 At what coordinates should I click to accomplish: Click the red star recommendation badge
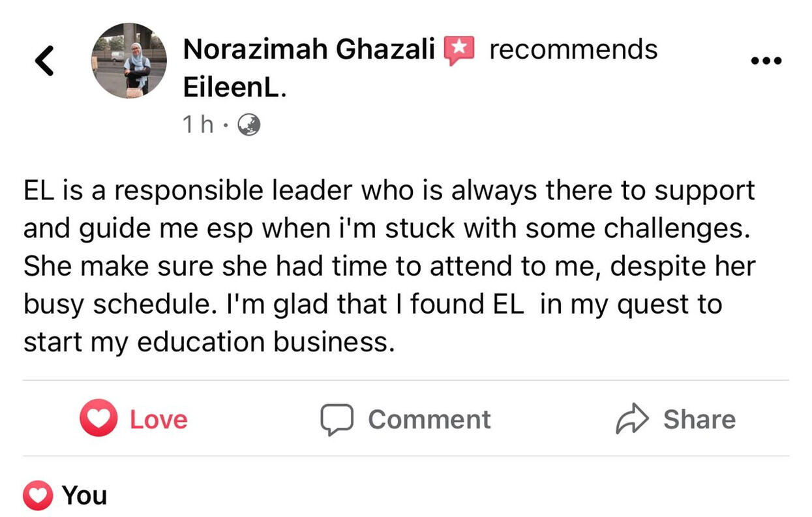(x=460, y=50)
